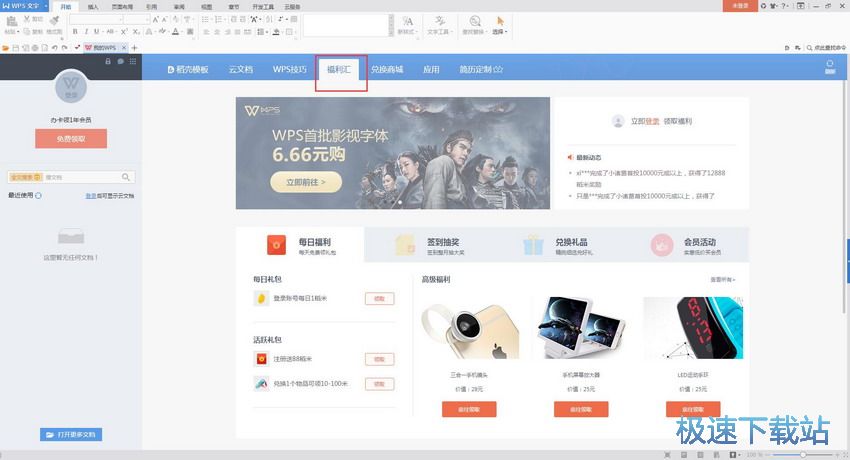This screenshot has width=850, height=460.
Task: Click the 打开更多文档 button
Action: point(71,435)
